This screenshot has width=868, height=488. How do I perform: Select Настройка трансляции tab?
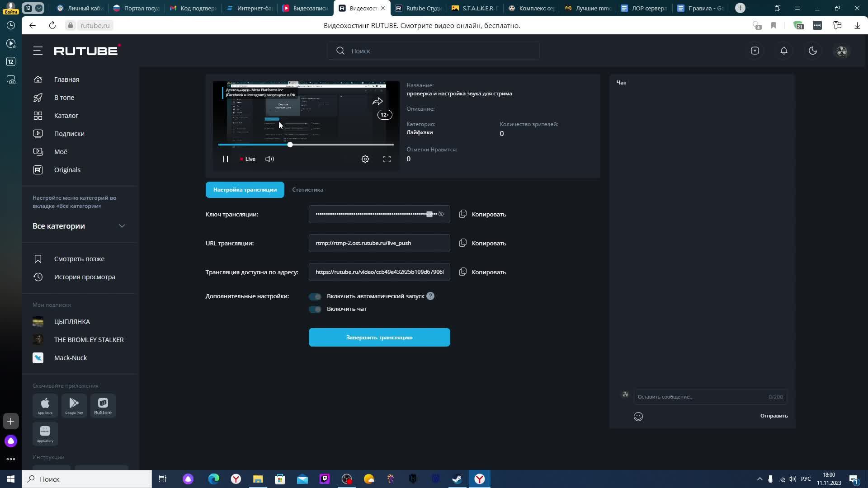[245, 190]
